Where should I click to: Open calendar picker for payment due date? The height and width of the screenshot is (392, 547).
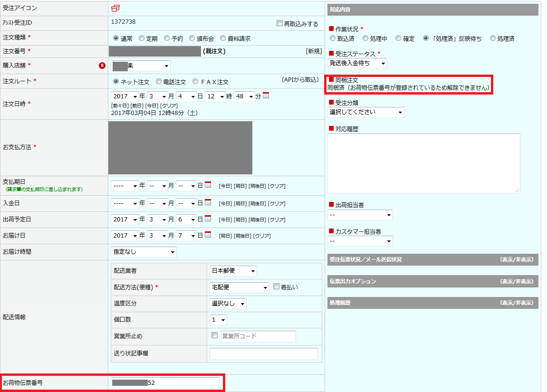(208, 185)
